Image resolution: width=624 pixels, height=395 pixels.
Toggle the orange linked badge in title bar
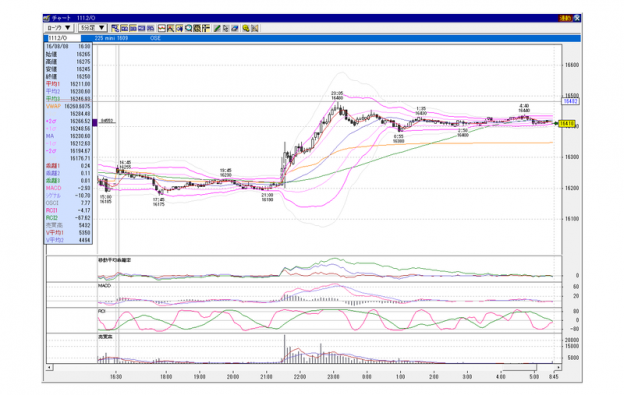[565, 18]
